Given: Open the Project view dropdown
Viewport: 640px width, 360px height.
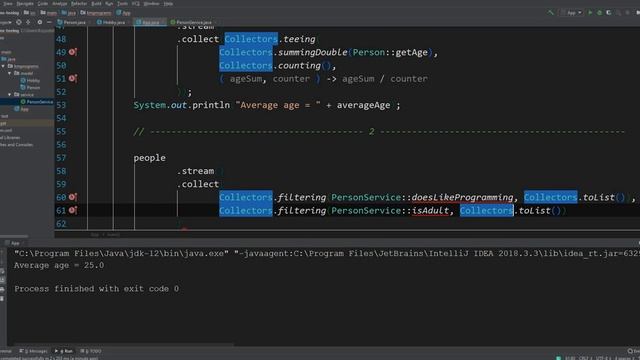Looking at the screenshot, I should (x=6, y=22).
